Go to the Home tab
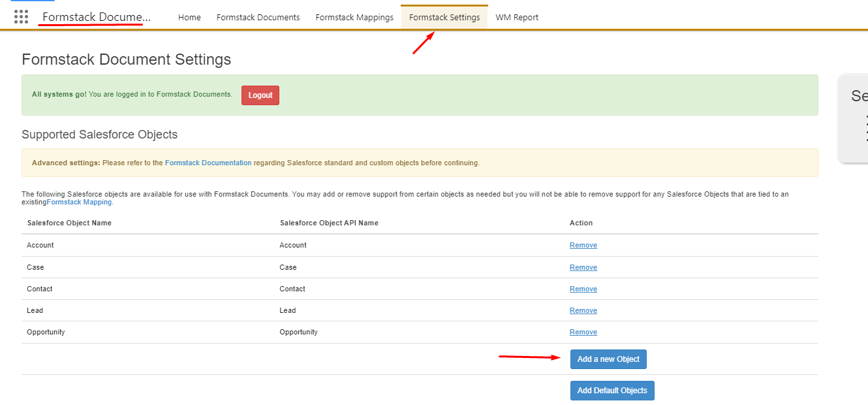The height and width of the screenshot is (405, 868). [x=189, y=18]
